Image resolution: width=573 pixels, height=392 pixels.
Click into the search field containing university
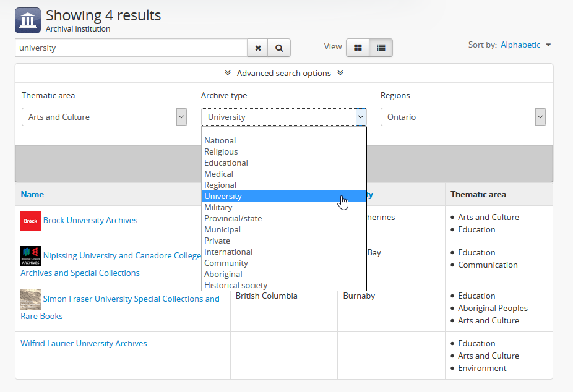131,48
